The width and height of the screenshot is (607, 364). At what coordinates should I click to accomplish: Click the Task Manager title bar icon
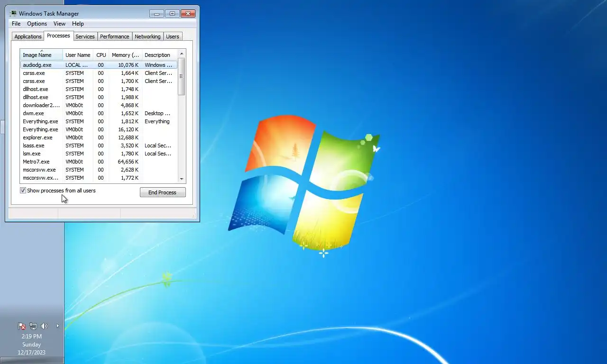(x=13, y=13)
